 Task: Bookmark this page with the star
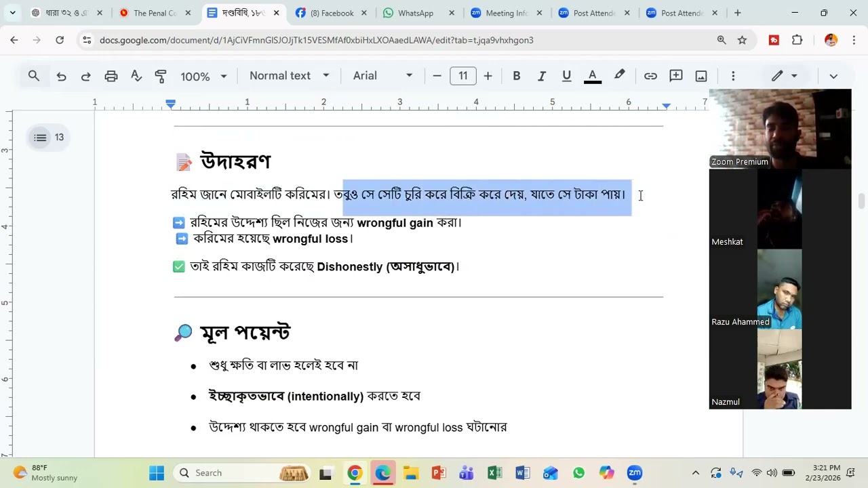pyautogui.click(x=742, y=40)
